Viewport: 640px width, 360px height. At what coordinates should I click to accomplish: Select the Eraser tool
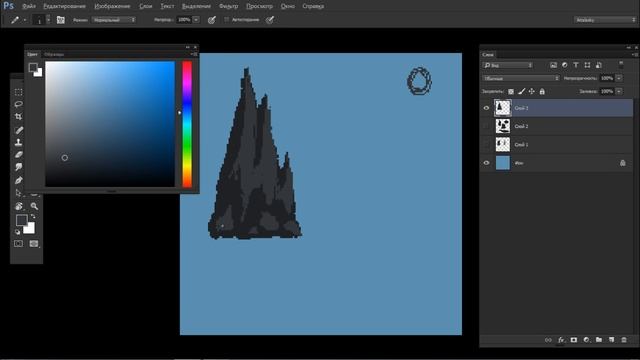coord(18,155)
